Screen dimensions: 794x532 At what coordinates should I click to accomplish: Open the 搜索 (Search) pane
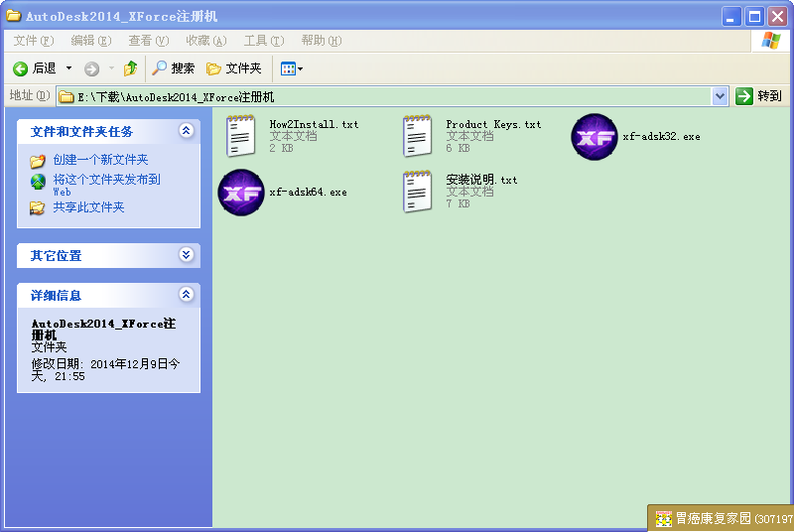pos(173,68)
